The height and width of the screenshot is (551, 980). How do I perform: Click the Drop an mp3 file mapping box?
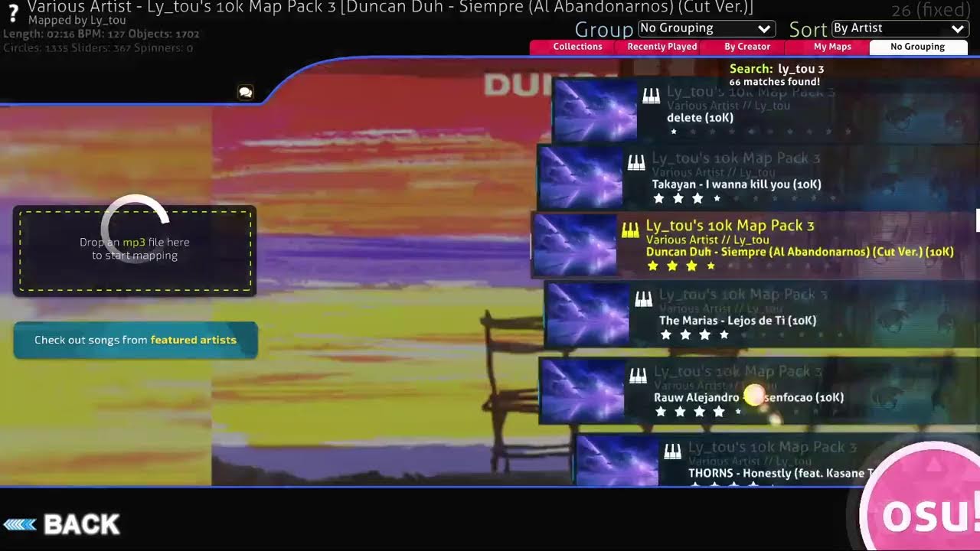click(135, 249)
